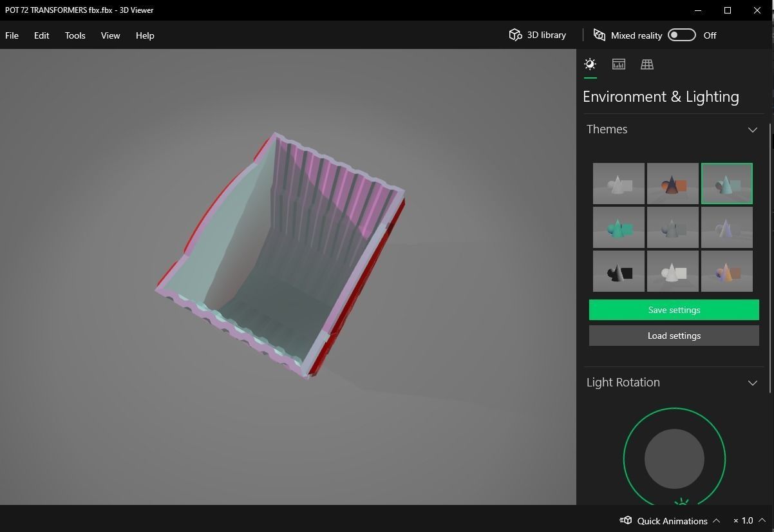
Task: Click the animation speed × 1.0 value
Action: click(x=743, y=520)
